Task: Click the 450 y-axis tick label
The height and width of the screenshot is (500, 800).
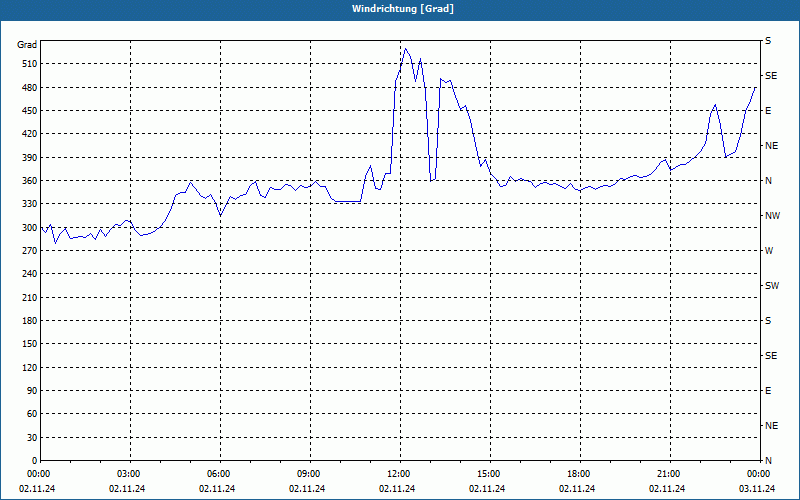Action: coord(30,111)
